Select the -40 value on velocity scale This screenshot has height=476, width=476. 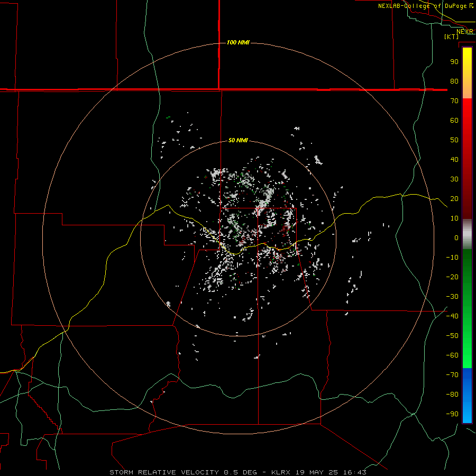[x=452, y=316]
